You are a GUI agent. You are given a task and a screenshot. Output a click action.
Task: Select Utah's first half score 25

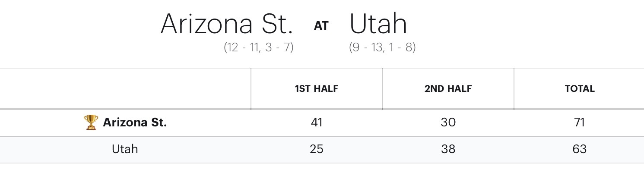pos(317,149)
